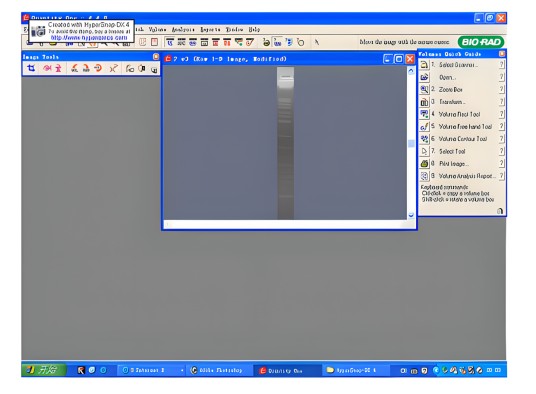
Task: Click the Open file icon in Quick Guide
Action: click(x=424, y=77)
